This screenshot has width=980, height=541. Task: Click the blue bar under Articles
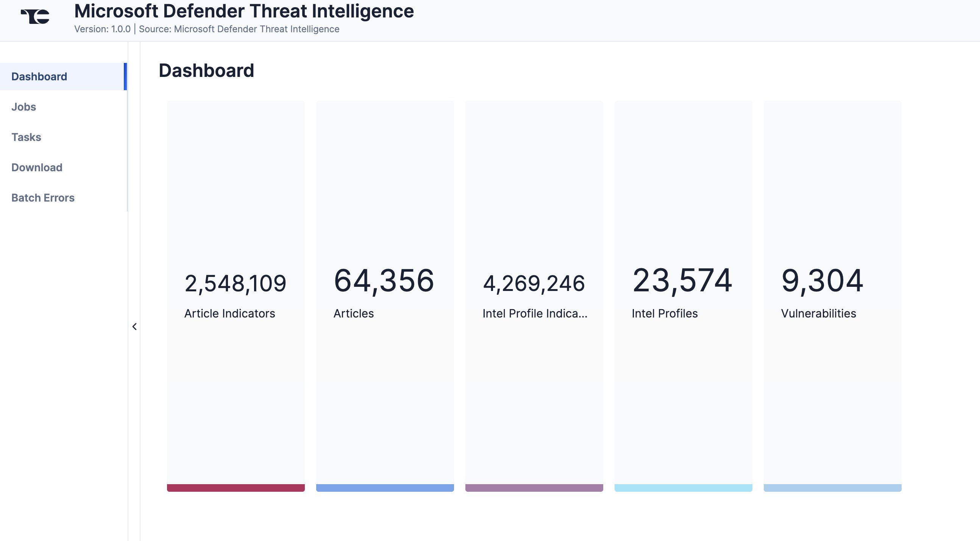385,488
